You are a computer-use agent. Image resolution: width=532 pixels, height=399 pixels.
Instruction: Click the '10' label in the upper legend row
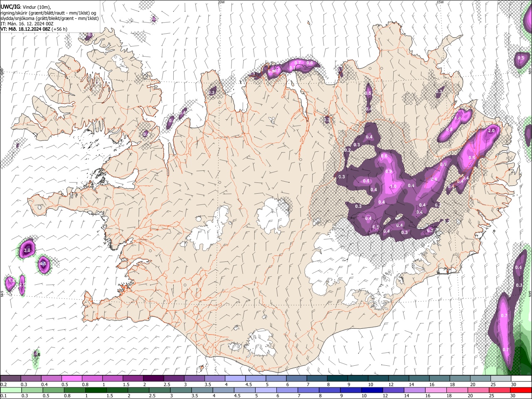point(370,384)
